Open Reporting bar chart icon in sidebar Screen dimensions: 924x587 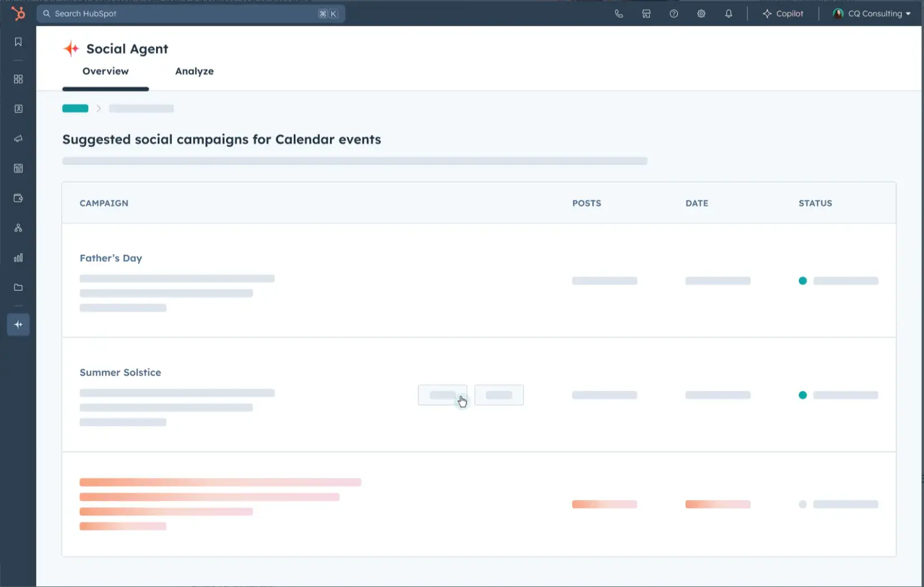18,258
